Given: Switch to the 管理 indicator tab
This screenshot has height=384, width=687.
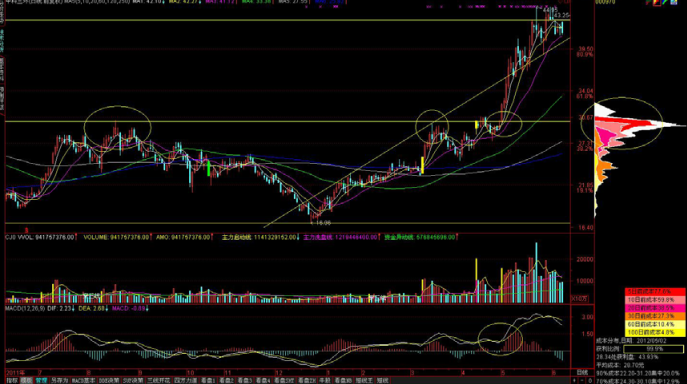Looking at the screenshot, I should pos(42,380).
